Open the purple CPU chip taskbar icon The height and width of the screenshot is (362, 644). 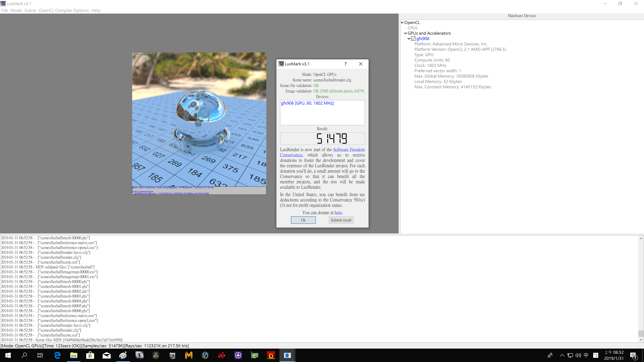click(x=238, y=355)
